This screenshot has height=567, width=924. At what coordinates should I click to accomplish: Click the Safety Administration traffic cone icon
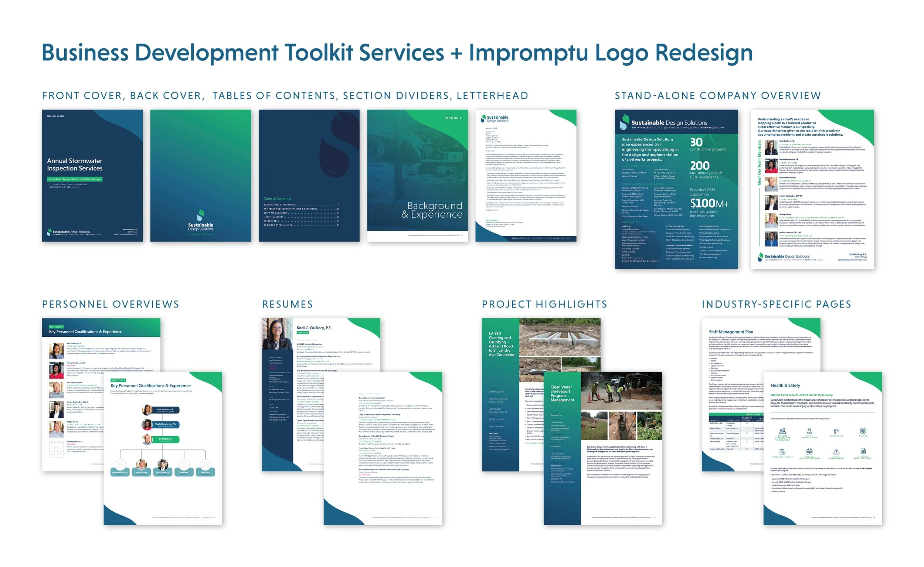coord(810,431)
